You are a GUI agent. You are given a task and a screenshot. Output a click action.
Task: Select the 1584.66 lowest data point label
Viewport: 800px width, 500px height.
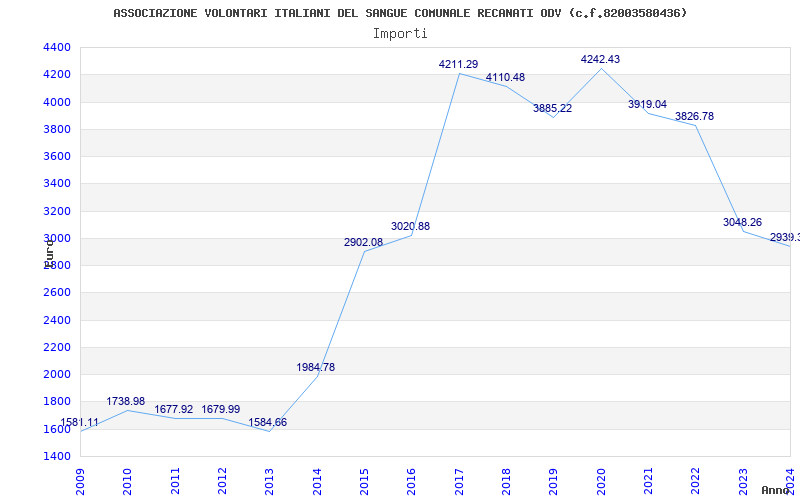click(x=268, y=423)
